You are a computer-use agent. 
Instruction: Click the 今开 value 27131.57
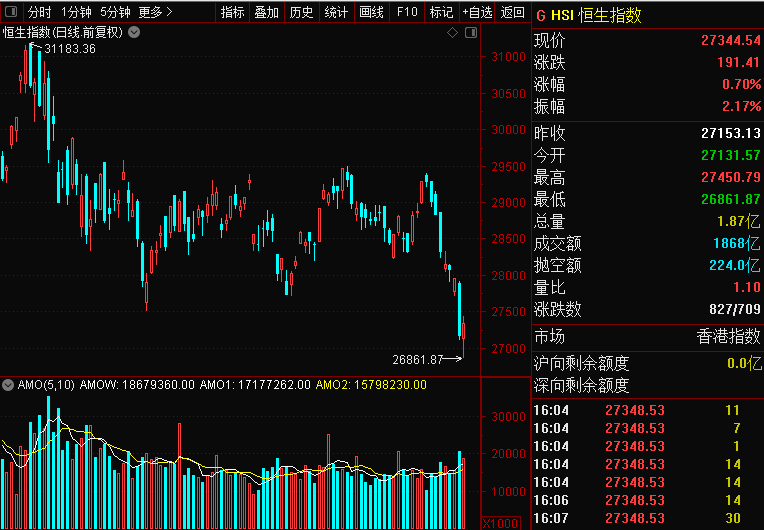point(731,155)
